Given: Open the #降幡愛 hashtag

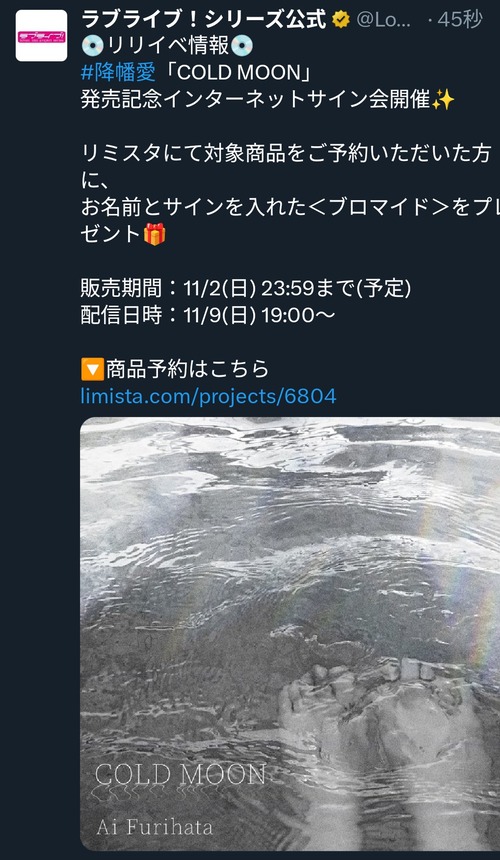Looking at the screenshot, I should pyautogui.click(x=118, y=73).
